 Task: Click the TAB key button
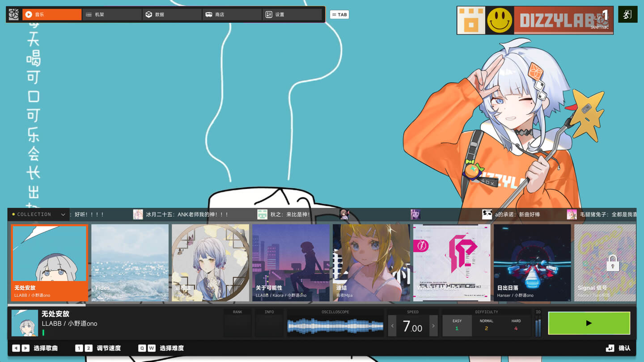(x=339, y=15)
